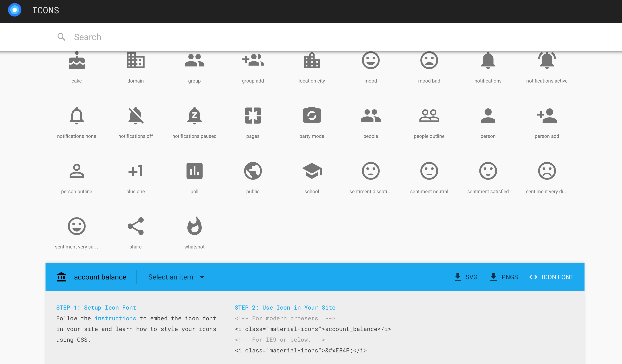
Task: Click the &#xE84F; IE9 code line
Action: (301, 350)
